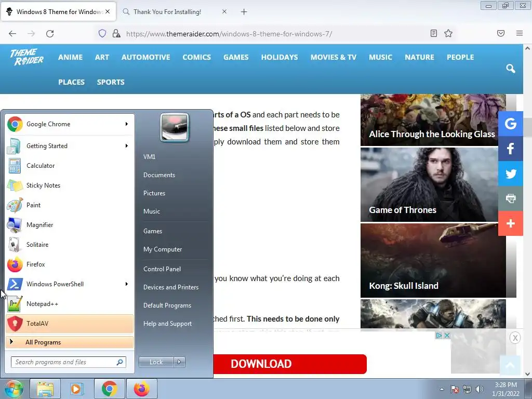The width and height of the screenshot is (532, 399).
Task: Focus the Search programs and files box
Action: pos(68,362)
